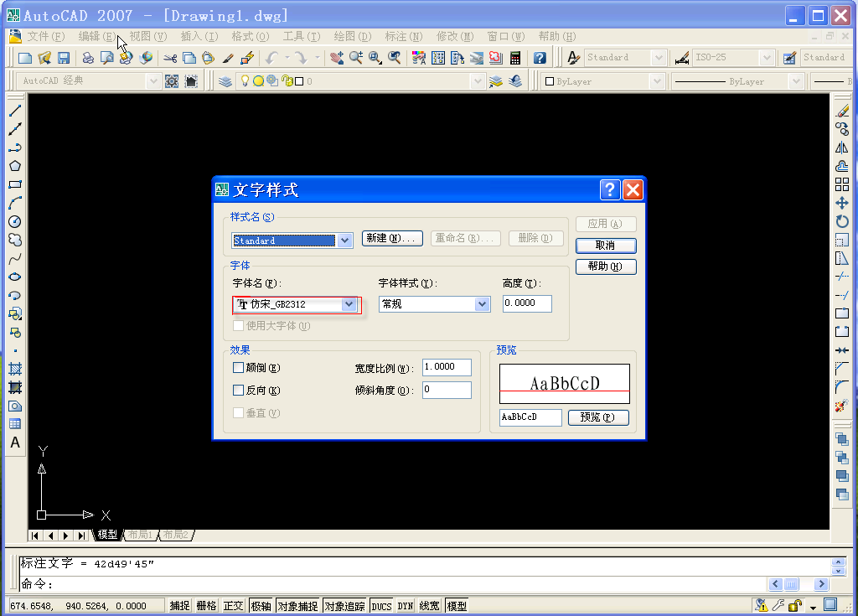This screenshot has width=858, height=616.
Task: Click the Match Properties brush icon
Action: coord(228,58)
